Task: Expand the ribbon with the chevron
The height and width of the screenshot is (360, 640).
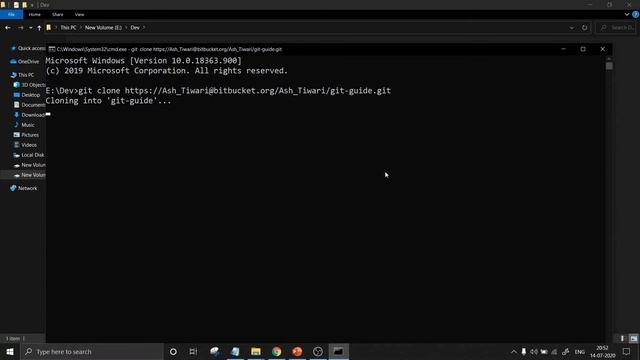Action: pyautogui.click(x=627, y=14)
